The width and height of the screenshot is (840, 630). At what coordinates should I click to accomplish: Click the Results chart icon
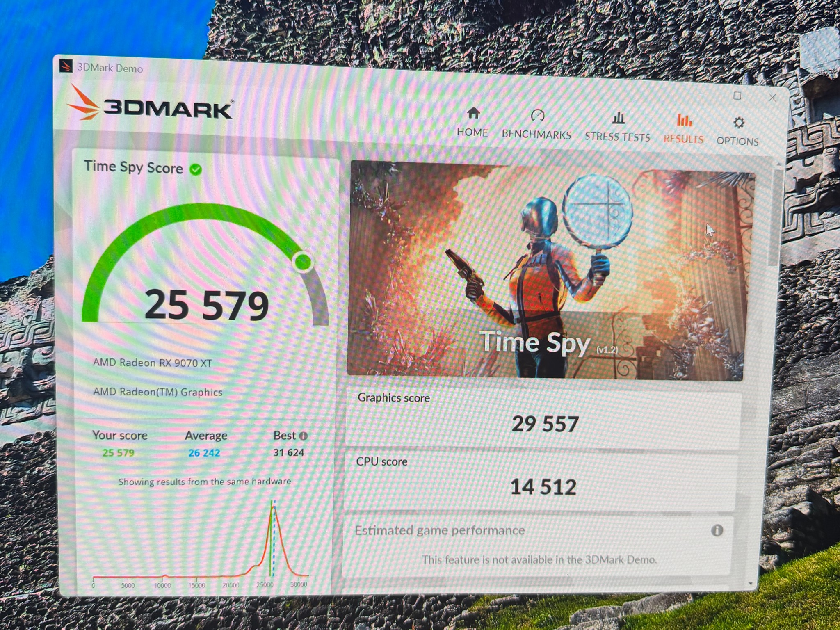click(684, 120)
